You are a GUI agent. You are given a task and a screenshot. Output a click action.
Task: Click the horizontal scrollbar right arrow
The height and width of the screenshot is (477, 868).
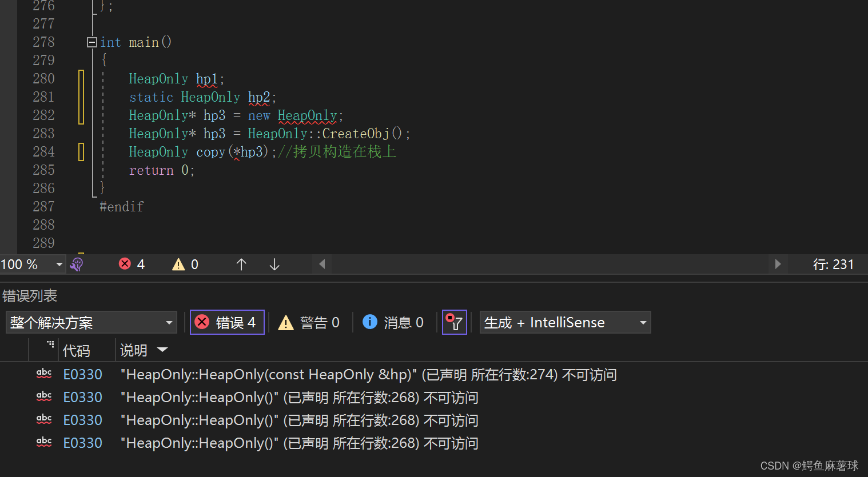click(x=778, y=264)
